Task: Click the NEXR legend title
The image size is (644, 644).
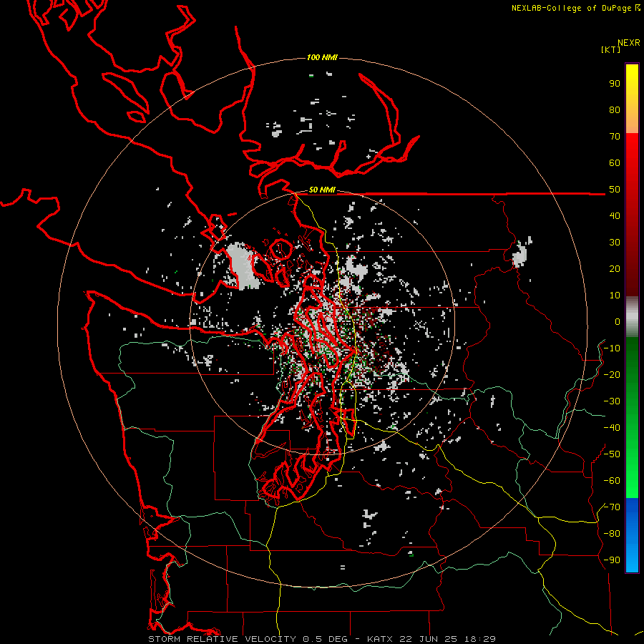Action: pos(629,43)
